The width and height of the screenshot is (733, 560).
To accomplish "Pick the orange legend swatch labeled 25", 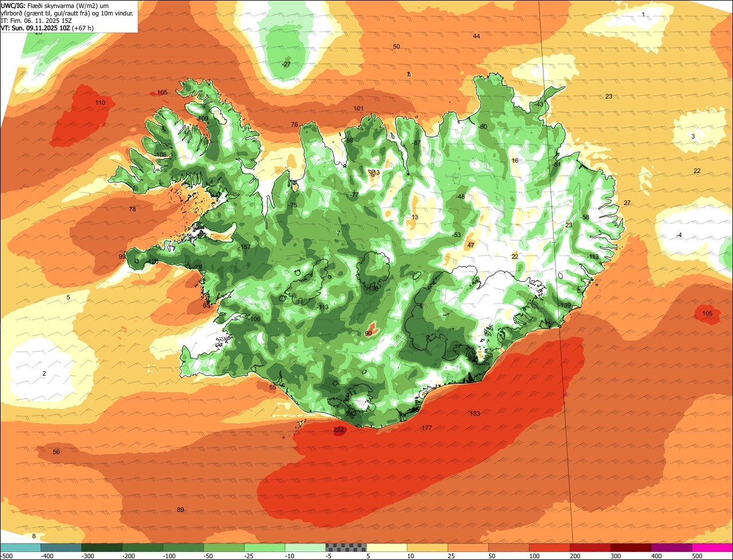I will coord(468,547).
